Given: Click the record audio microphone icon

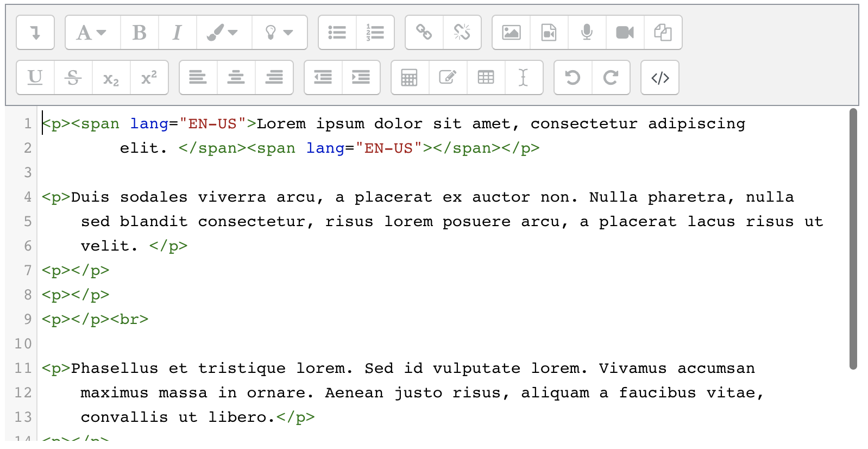Looking at the screenshot, I should 587,33.
